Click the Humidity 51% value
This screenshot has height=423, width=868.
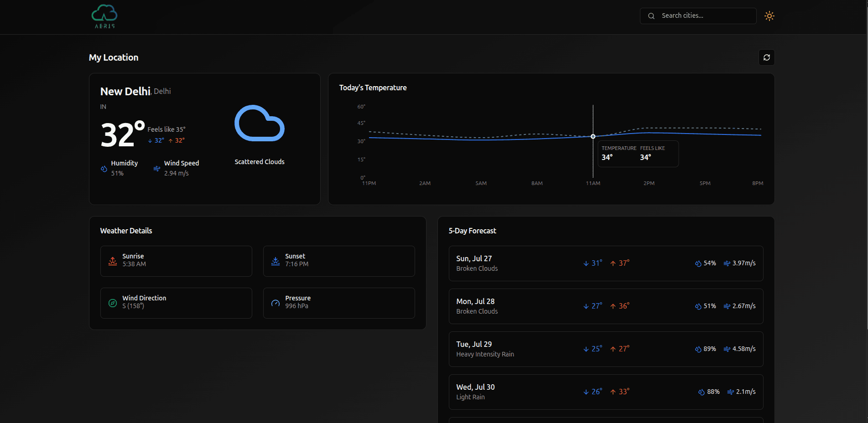pos(117,173)
